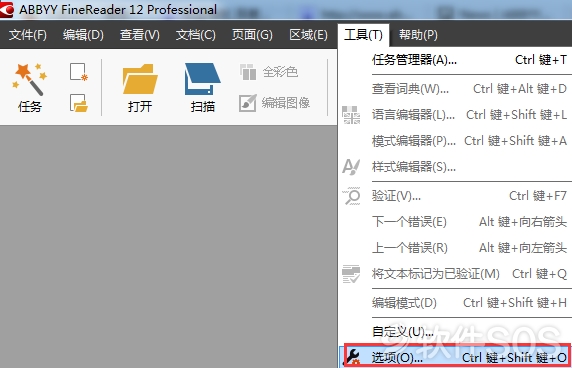Open the 帮助(P) menu
The height and width of the screenshot is (368, 572).
click(x=418, y=35)
